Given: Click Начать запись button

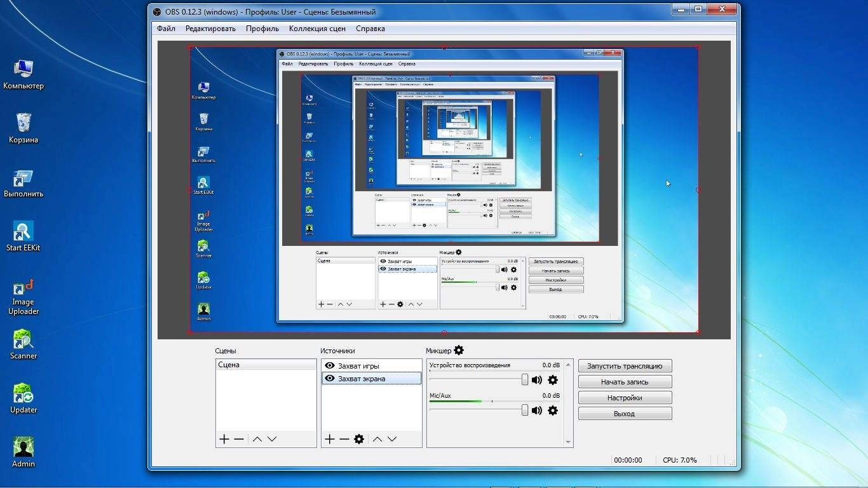Looking at the screenshot, I should (x=625, y=382).
